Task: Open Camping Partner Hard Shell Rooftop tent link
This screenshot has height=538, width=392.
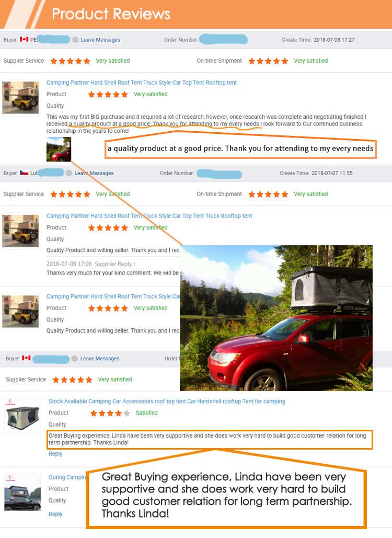Action: pyautogui.click(x=141, y=83)
